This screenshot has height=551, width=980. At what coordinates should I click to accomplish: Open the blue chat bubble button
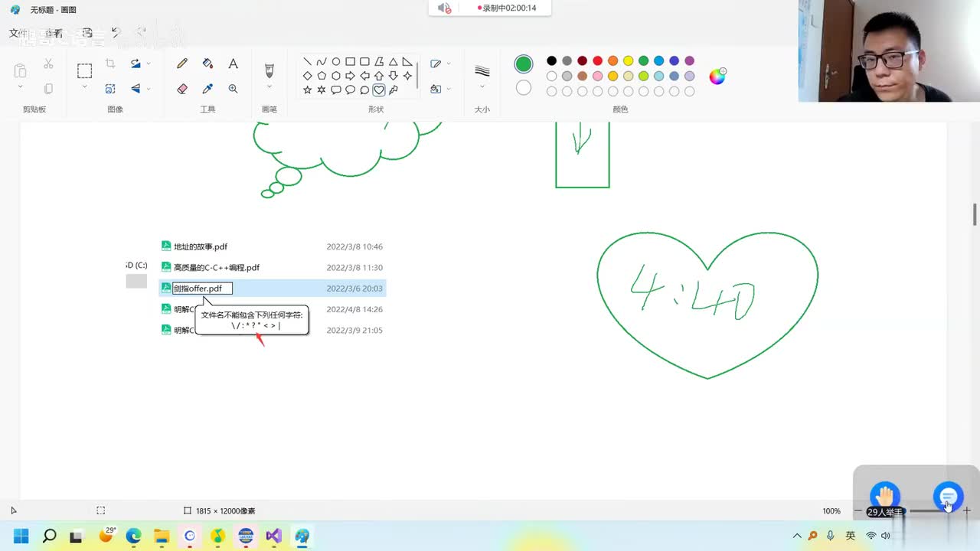pyautogui.click(x=948, y=497)
